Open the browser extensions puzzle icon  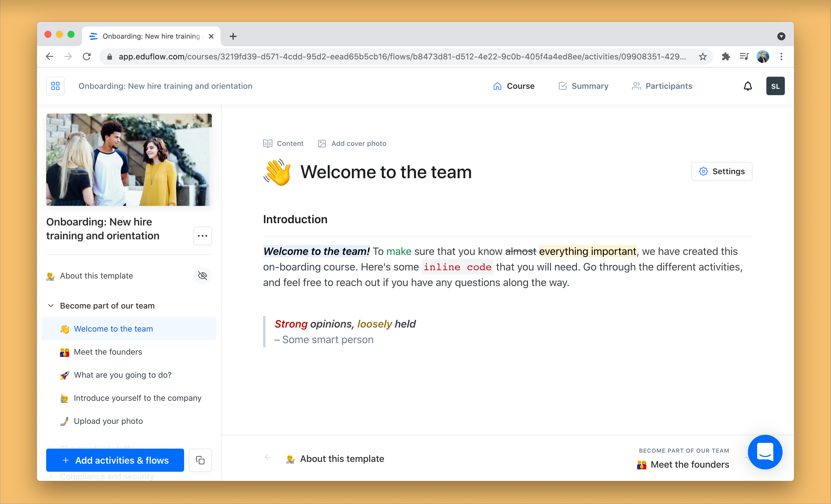[x=725, y=57]
